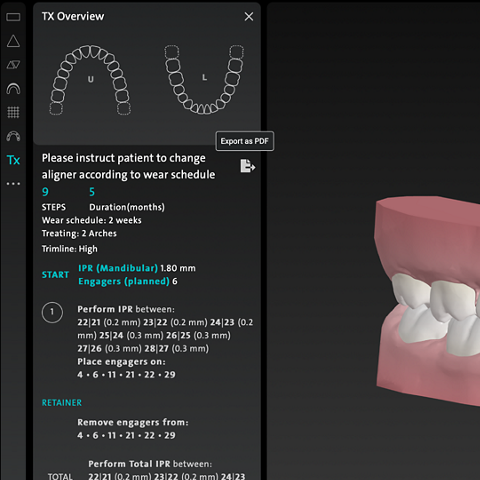The image size is (480, 480).
Task: Click the step 1 circle marker
Action: pos(52,312)
